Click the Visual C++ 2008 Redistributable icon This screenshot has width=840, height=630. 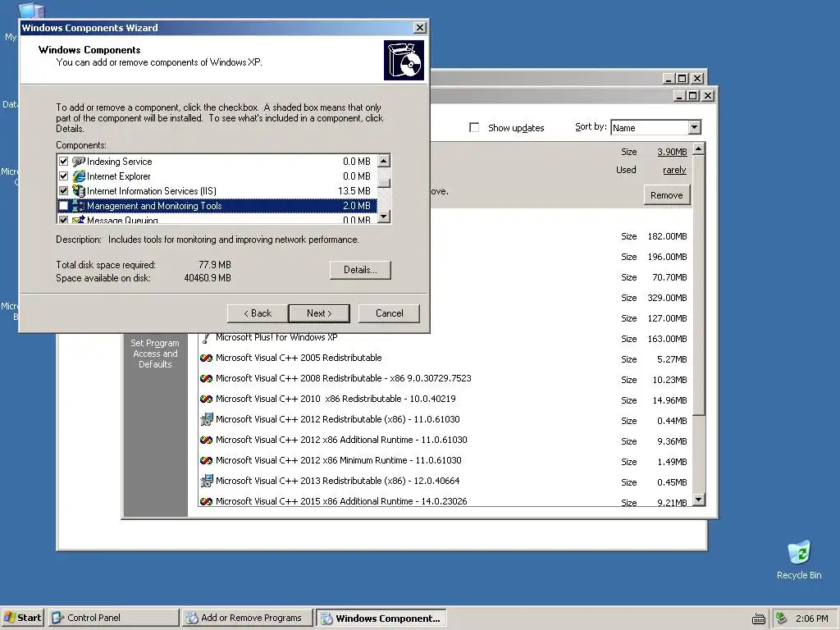pos(206,378)
